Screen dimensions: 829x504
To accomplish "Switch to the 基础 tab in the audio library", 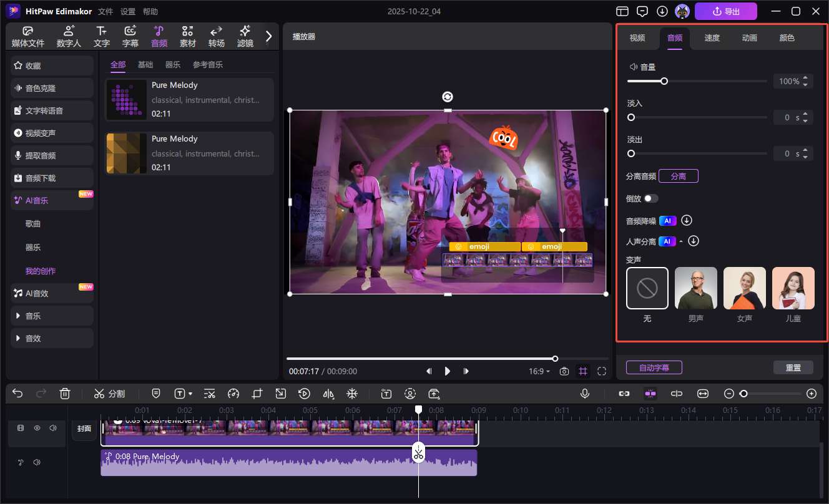I will point(145,64).
